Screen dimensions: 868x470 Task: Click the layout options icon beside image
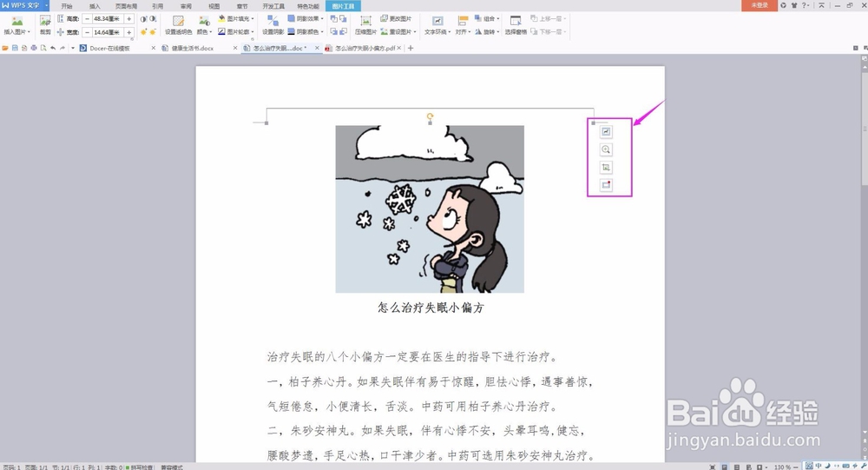606,131
